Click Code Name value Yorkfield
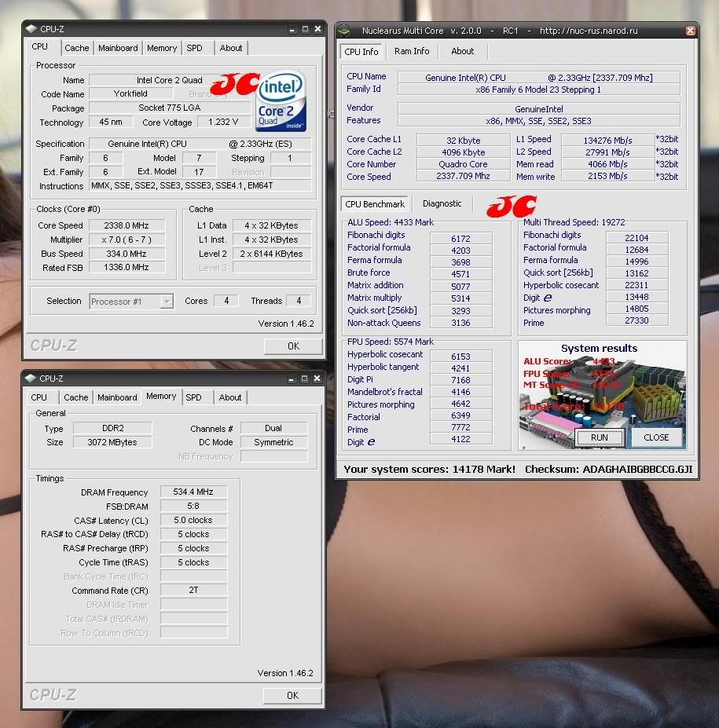Image resolution: width=719 pixels, height=728 pixels. tap(130, 93)
